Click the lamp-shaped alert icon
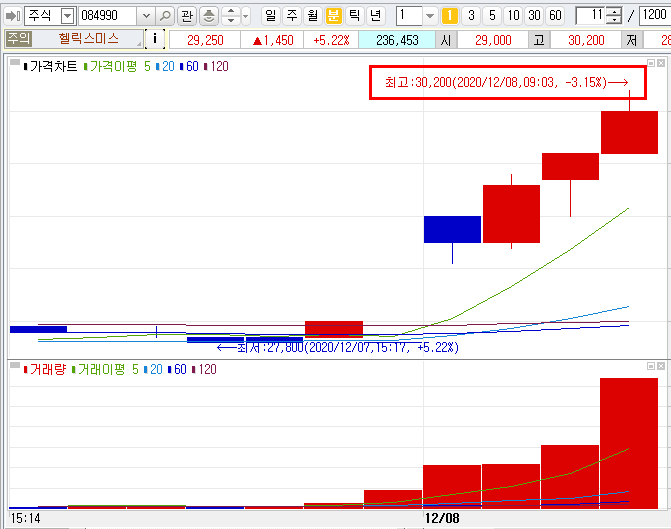The height and width of the screenshot is (529, 671). pos(209,16)
